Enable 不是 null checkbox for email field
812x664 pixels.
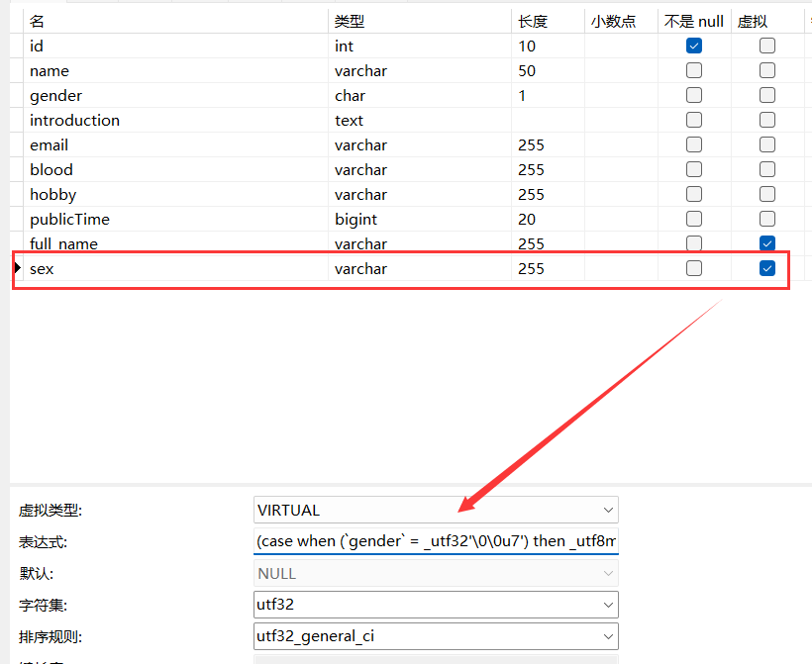pos(694,144)
